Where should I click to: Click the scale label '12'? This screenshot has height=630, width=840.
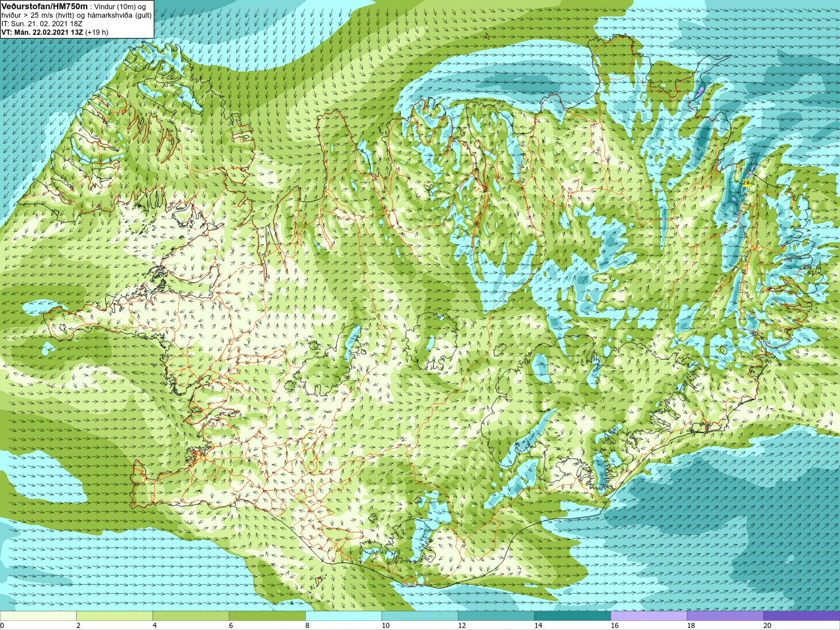(x=462, y=625)
